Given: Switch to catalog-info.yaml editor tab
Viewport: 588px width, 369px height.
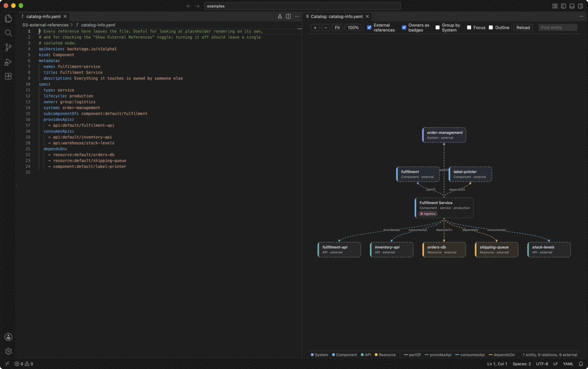Looking at the screenshot, I should [43, 17].
